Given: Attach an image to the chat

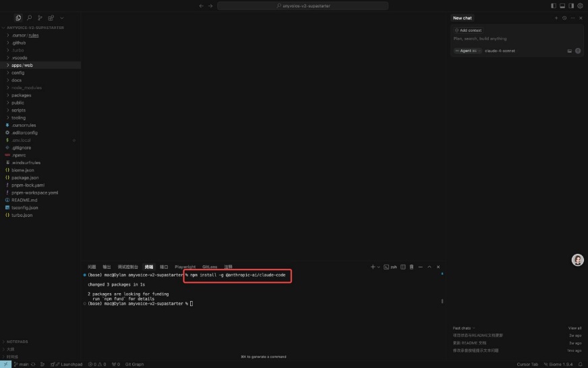Looking at the screenshot, I should (570, 51).
